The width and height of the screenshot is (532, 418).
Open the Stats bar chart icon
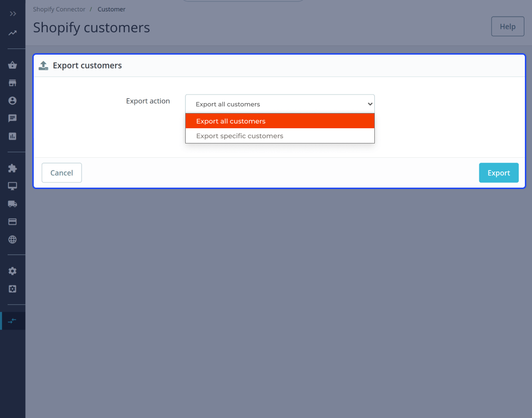click(12, 136)
